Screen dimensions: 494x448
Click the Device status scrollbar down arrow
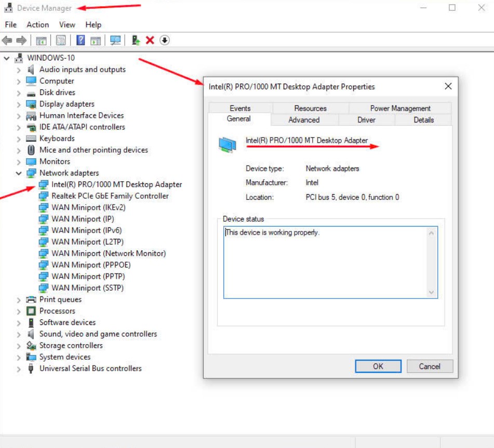(x=431, y=292)
